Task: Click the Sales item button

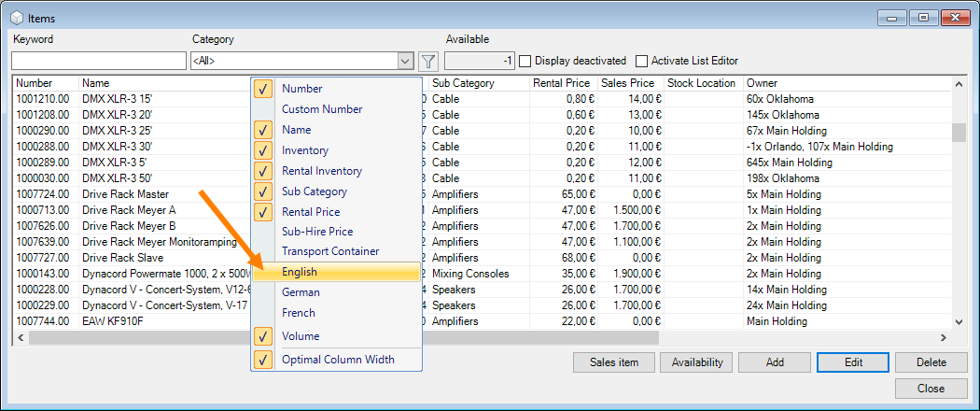Action: tap(614, 362)
